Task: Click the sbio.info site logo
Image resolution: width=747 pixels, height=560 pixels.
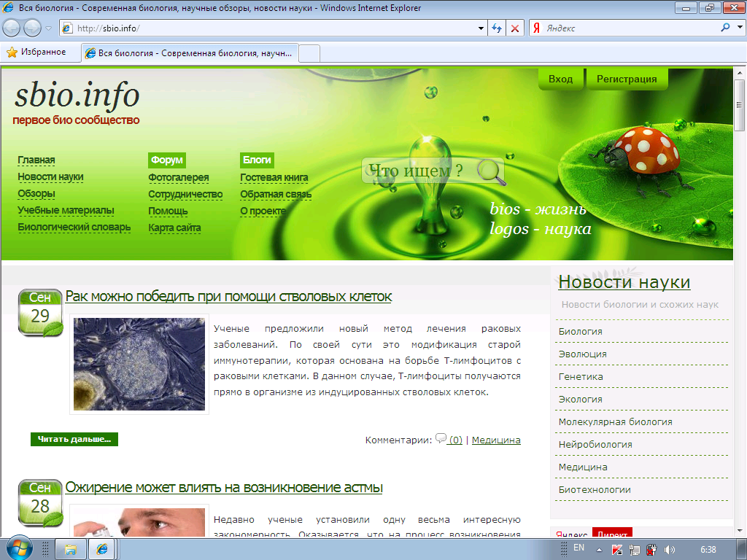Action: point(77,96)
